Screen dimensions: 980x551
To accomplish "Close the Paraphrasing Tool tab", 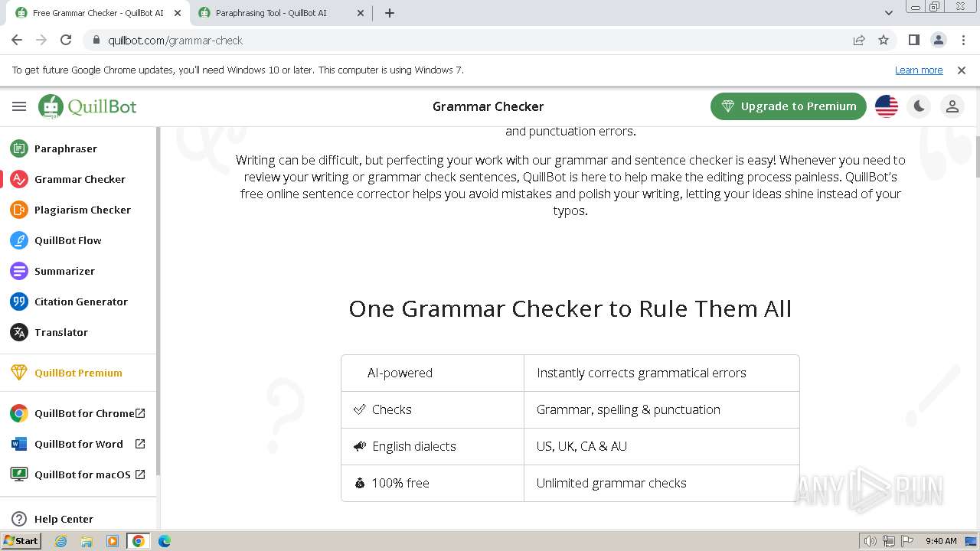I will click(361, 13).
